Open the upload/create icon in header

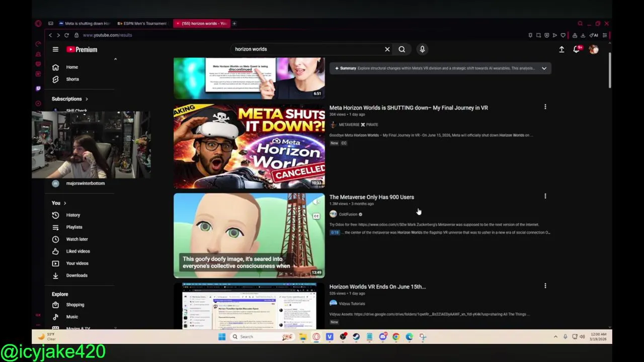tap(561, 49)
